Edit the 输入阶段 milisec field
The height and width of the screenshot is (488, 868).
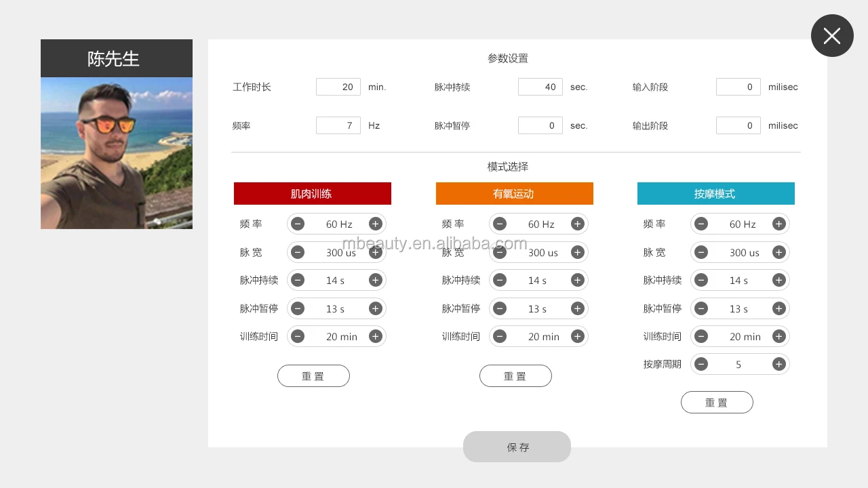click(738, 87)
